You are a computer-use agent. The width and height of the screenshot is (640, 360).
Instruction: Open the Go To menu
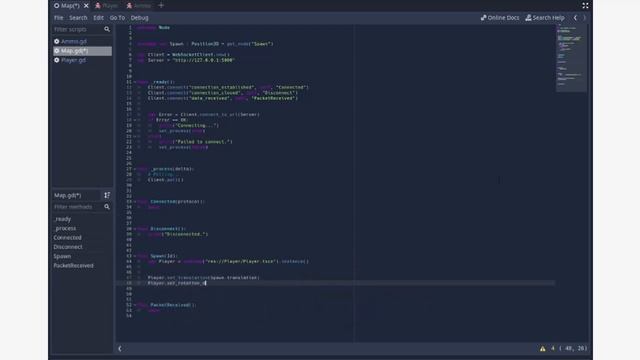click(x=117, y=18)
